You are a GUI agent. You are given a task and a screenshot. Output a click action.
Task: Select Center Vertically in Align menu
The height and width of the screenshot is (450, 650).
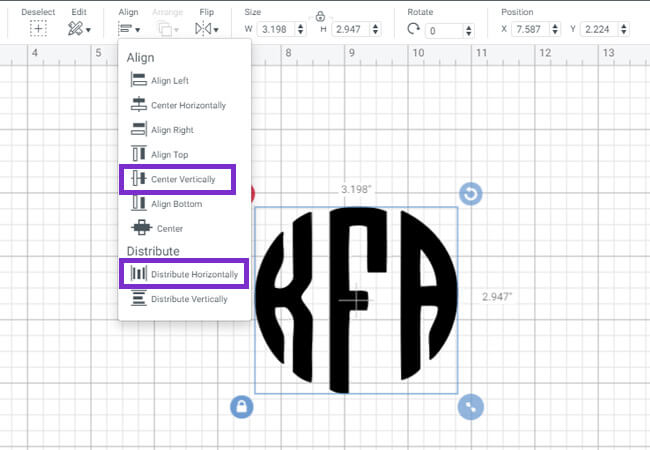[177, 179]
